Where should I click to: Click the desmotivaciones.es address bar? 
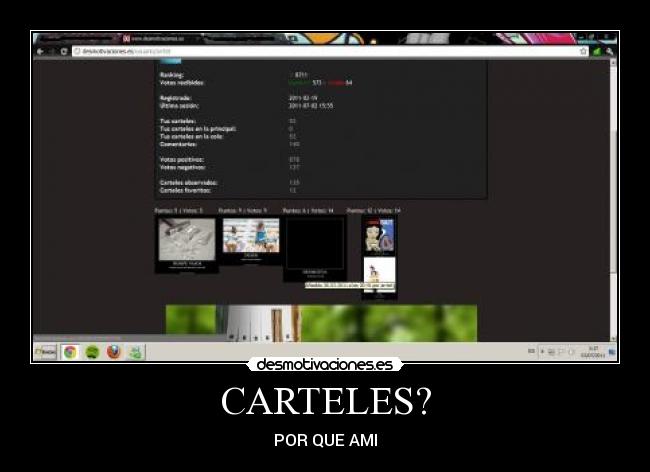pyautogui.click(x=330, y=51)
